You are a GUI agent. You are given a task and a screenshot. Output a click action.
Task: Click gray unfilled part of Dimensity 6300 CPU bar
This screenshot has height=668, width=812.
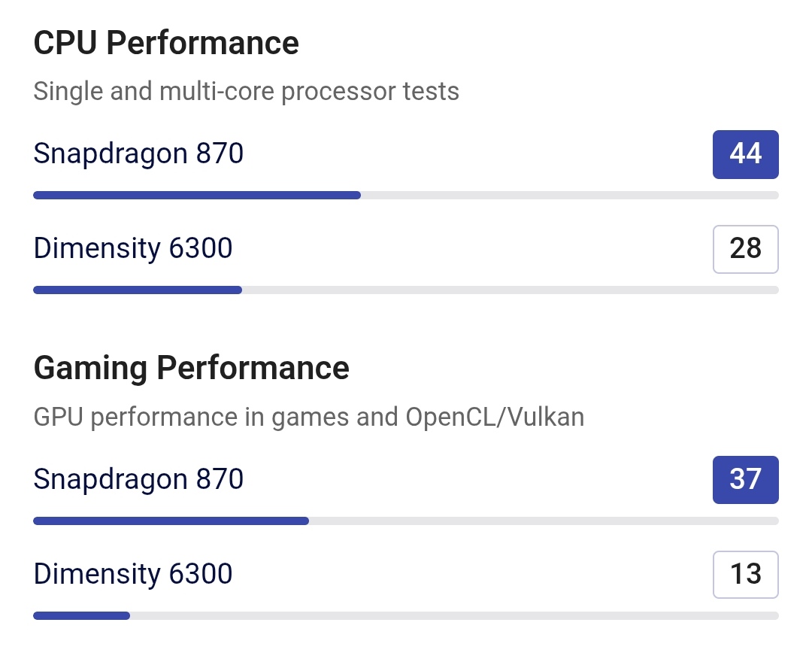click(x=510, y=290)
